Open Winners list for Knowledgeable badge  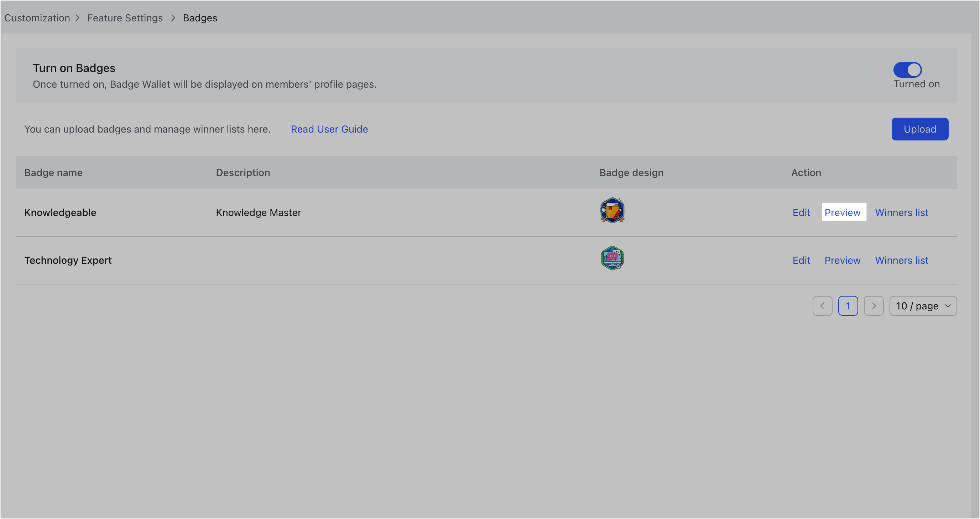click(x=902, y=212)
